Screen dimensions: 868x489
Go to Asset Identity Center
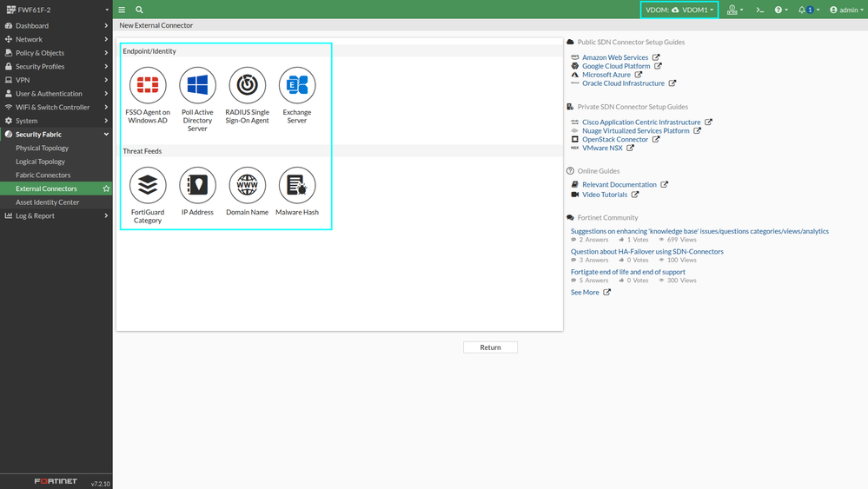coord(48,202)
